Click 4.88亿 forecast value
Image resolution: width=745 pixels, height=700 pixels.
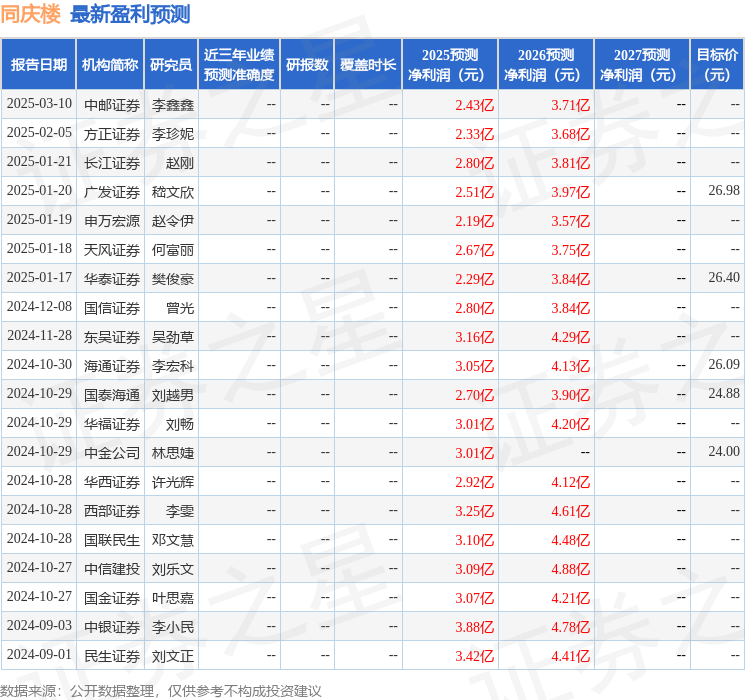tap(571, 569)
